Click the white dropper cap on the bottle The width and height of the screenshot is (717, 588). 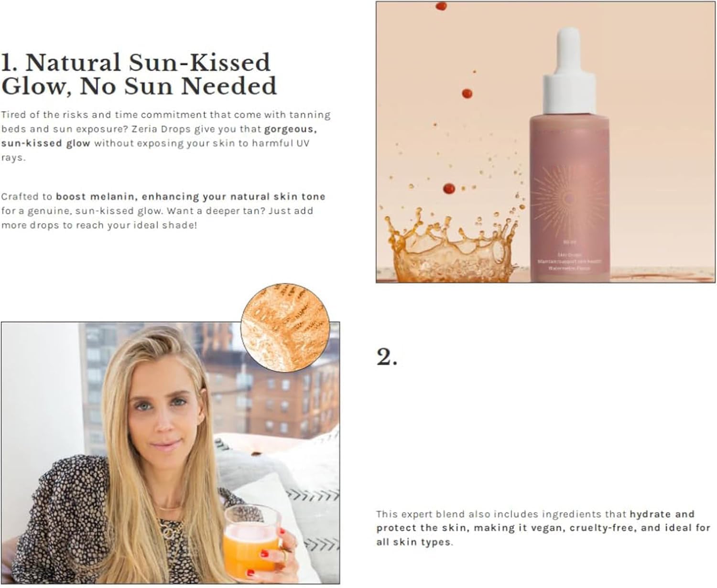click(569, 71)
